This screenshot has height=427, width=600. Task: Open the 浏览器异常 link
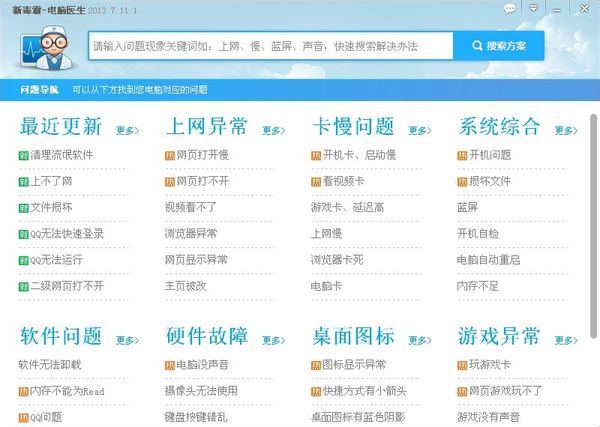(191, 233)
